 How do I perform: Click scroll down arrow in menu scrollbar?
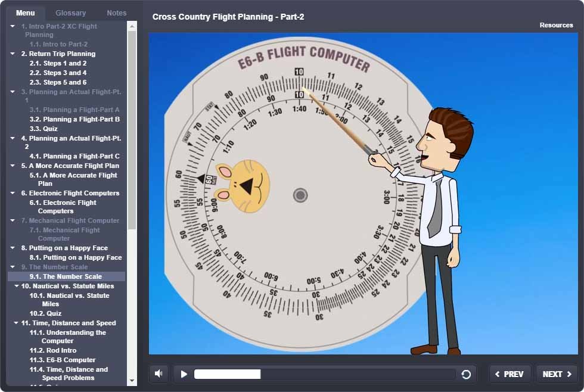point(132,380)
